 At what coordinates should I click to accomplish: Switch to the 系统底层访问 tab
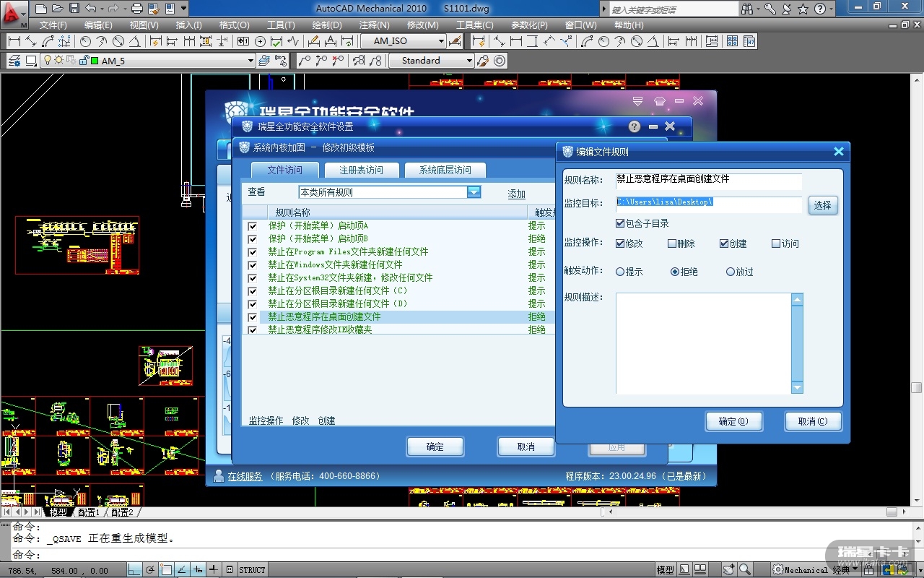pos(445,170)
